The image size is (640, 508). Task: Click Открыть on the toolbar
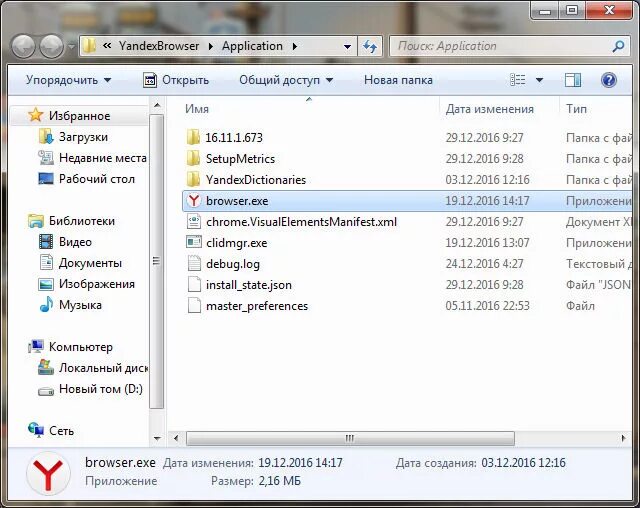pyautogui.click(x=176, y=80)
